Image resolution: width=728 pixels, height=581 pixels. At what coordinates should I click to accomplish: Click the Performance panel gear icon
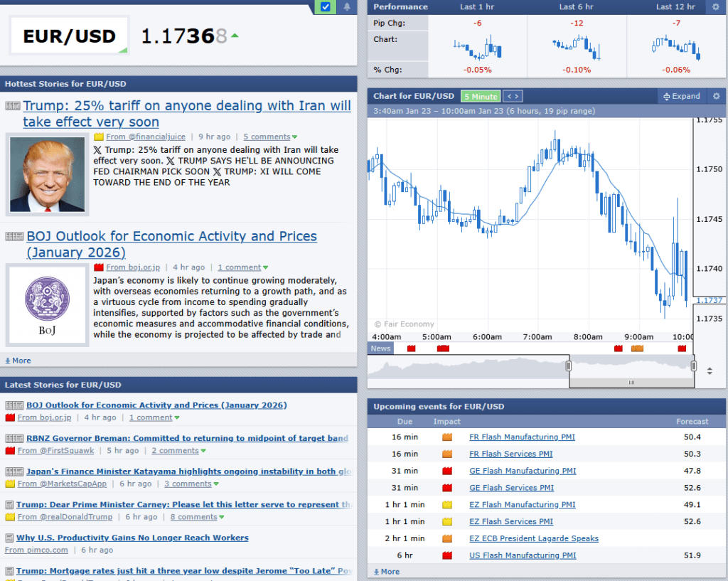[x=717, y=6]
